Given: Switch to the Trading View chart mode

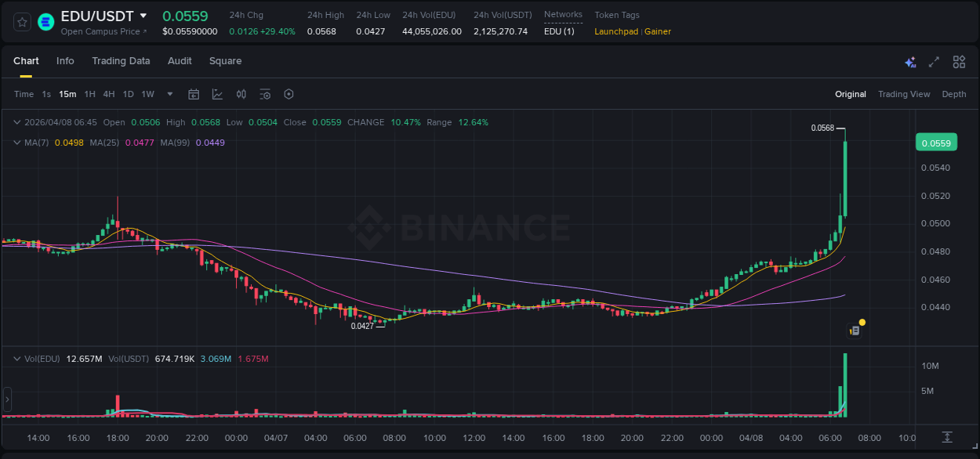Looking at the screenshot, I should (x=903, y=94).
